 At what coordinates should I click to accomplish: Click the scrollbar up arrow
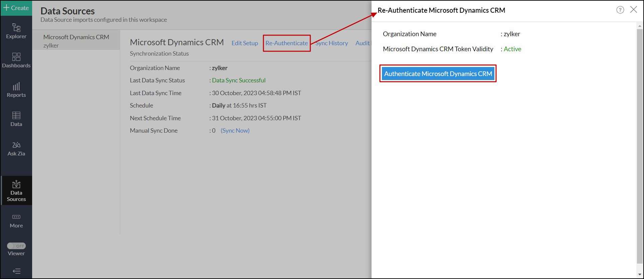coord(640,26)
